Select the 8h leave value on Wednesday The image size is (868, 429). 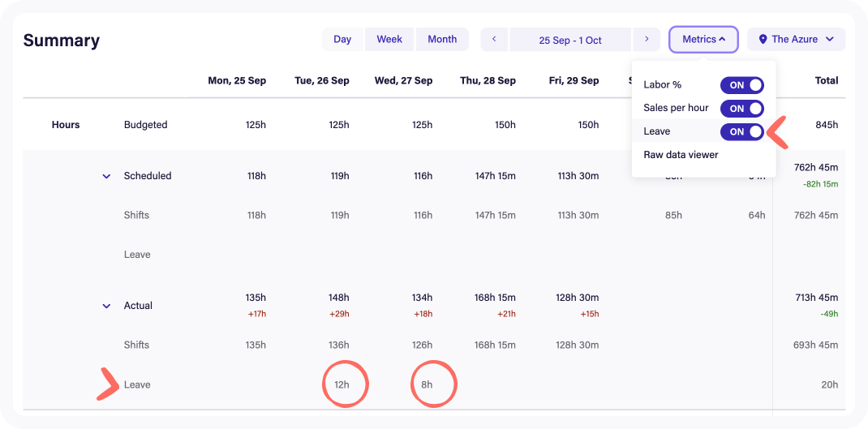pos(427,385)
